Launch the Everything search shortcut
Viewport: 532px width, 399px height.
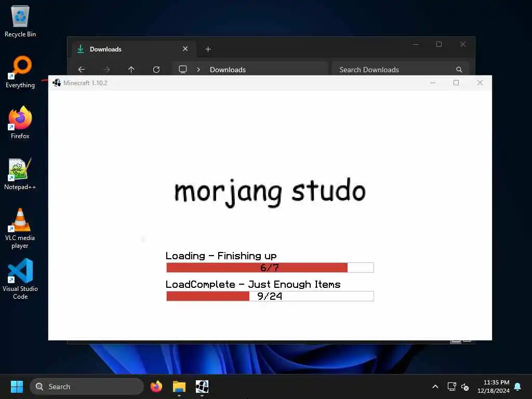[20, 72]
